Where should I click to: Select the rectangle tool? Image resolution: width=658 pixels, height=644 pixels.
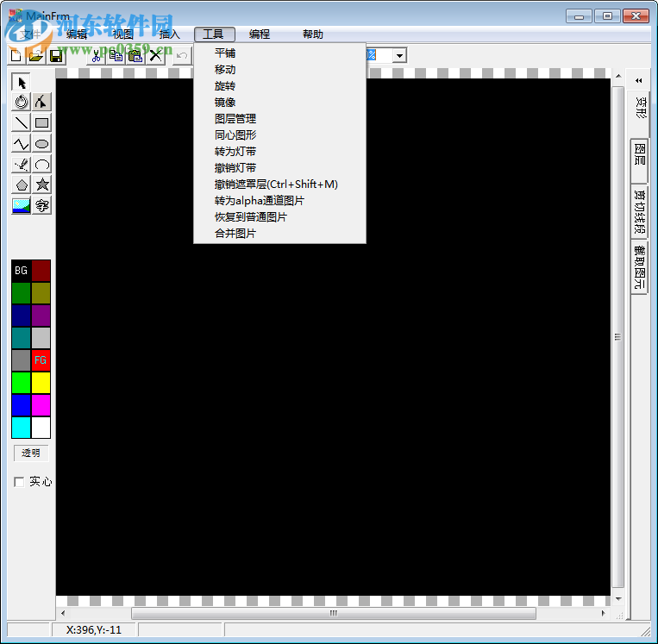(41, 122)
